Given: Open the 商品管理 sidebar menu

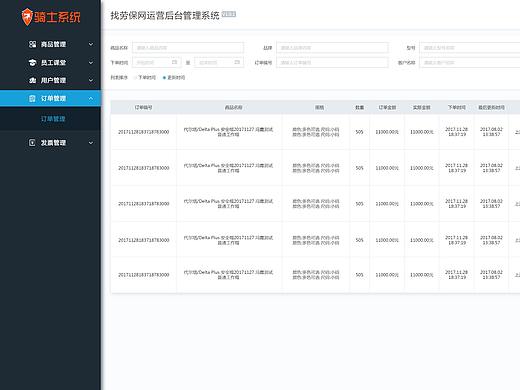Looking at the screenshot, I should [50, 44].
